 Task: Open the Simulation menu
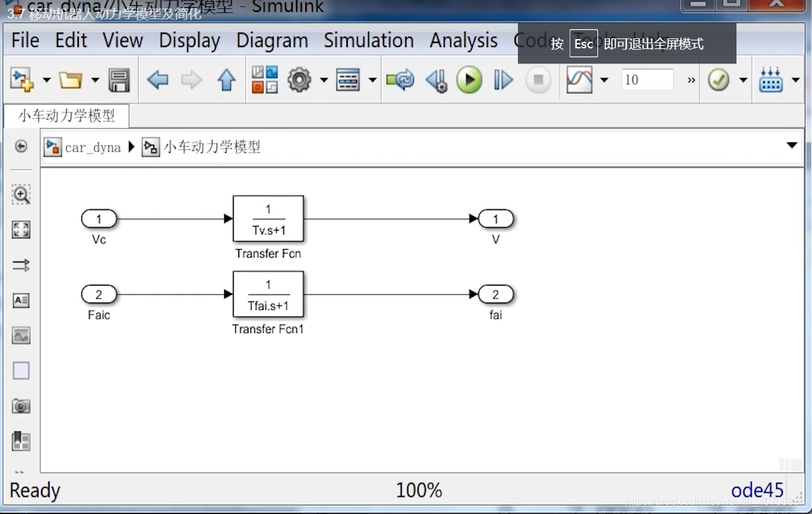coord(369,40)
